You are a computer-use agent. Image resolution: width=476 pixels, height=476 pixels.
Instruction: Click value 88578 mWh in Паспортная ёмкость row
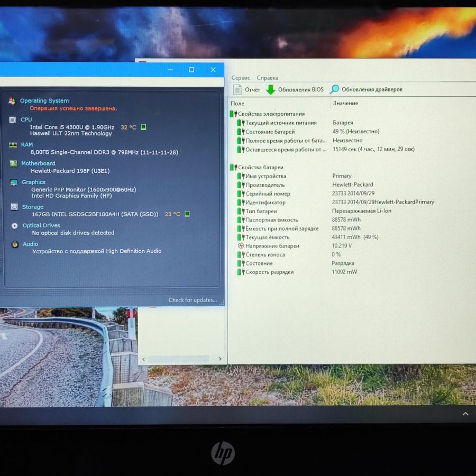[x=346, y=219]
